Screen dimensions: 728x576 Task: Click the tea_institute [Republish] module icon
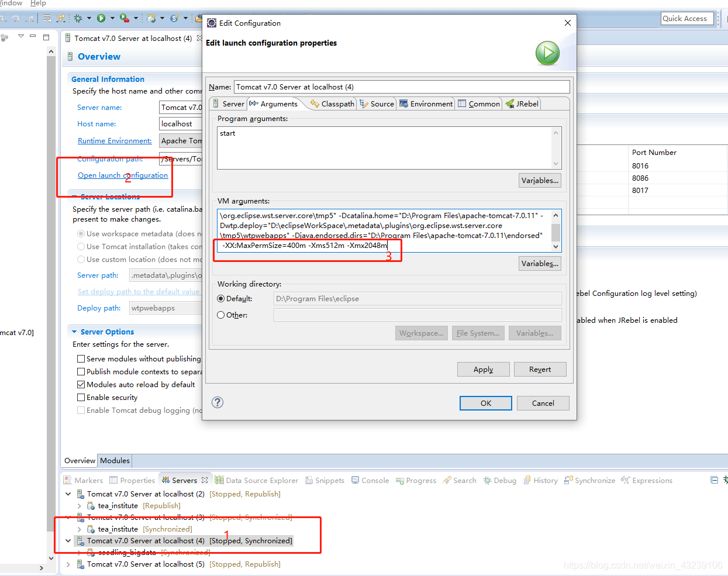coord(91,506)
